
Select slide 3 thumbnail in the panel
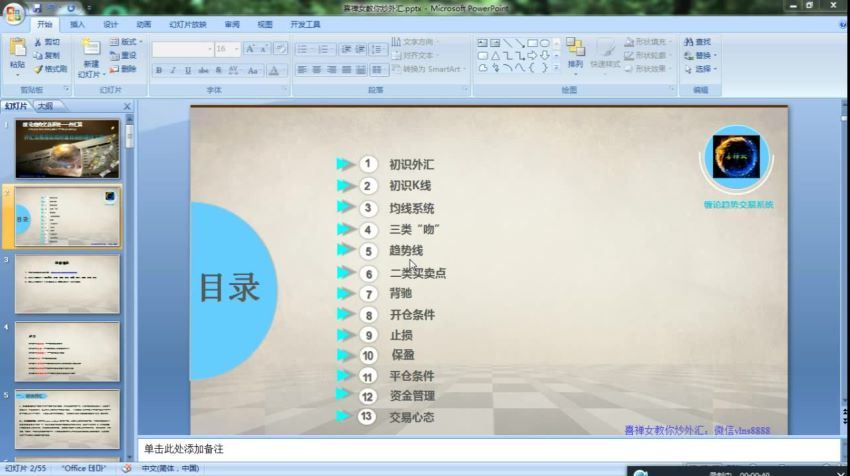coord(67,284)
